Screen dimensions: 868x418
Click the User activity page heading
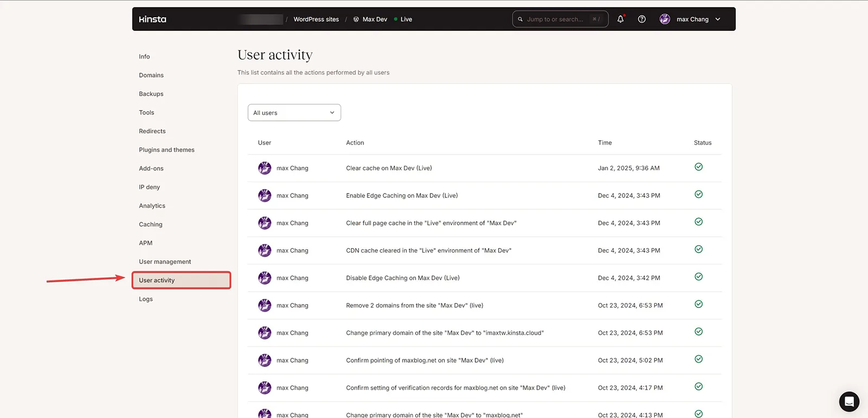pos(275,55)
